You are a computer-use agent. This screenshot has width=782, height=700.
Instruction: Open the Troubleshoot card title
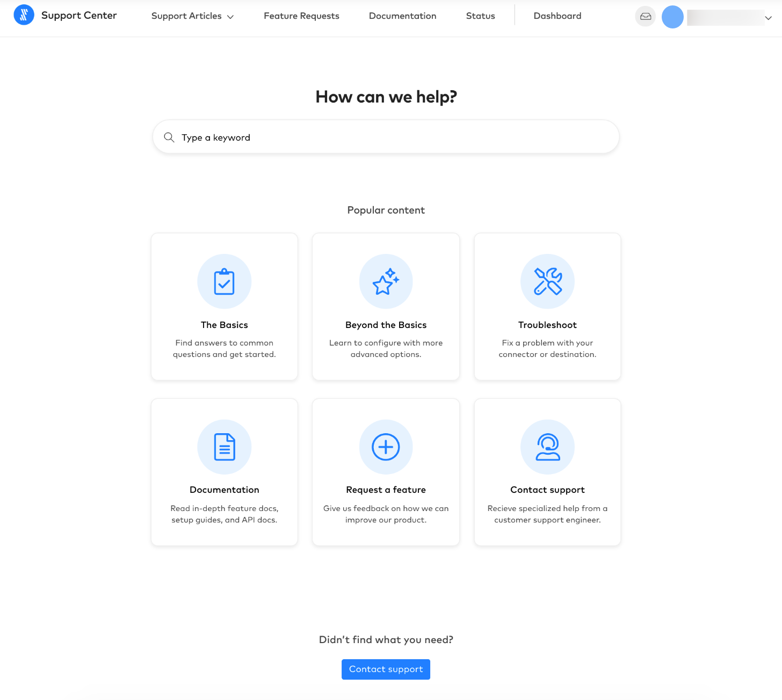click(548, 325)
